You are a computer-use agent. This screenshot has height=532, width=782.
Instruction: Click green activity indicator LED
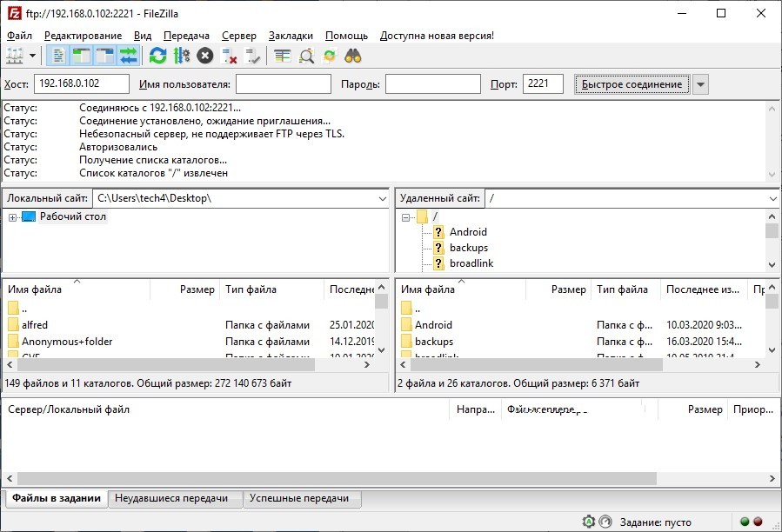tap(745, 522)
